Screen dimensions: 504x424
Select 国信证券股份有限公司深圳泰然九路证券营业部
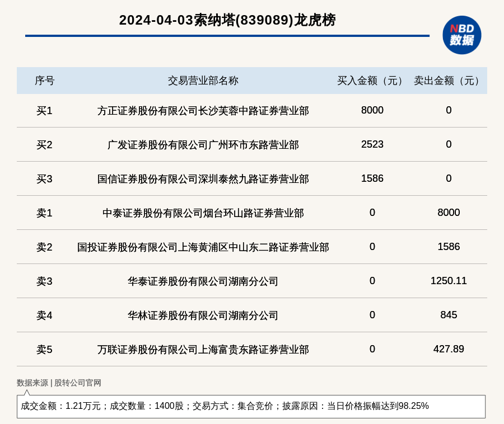203,179
